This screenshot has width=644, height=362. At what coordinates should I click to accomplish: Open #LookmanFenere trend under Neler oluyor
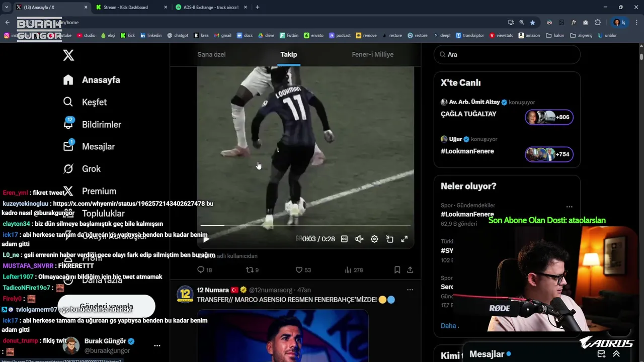click(467, 214)
